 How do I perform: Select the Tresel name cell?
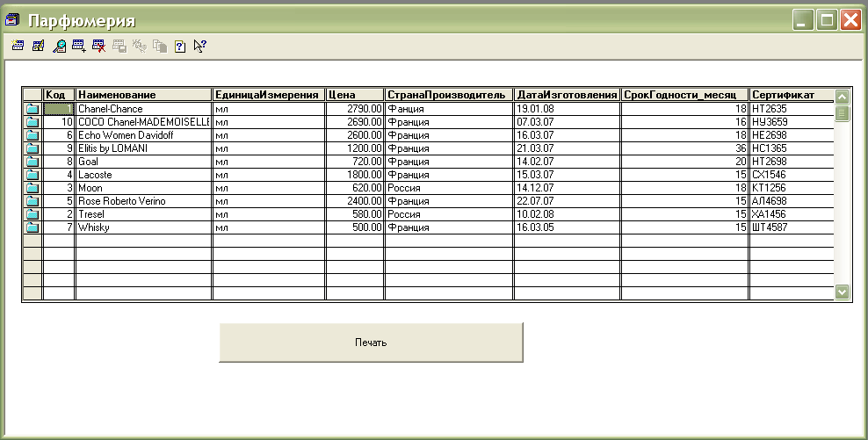144,214
